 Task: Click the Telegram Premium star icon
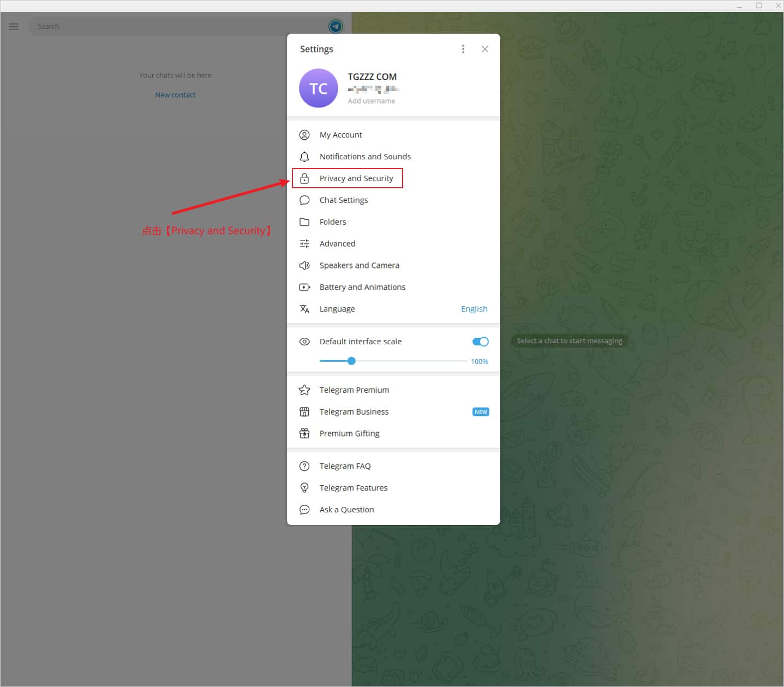pos(304,390)
